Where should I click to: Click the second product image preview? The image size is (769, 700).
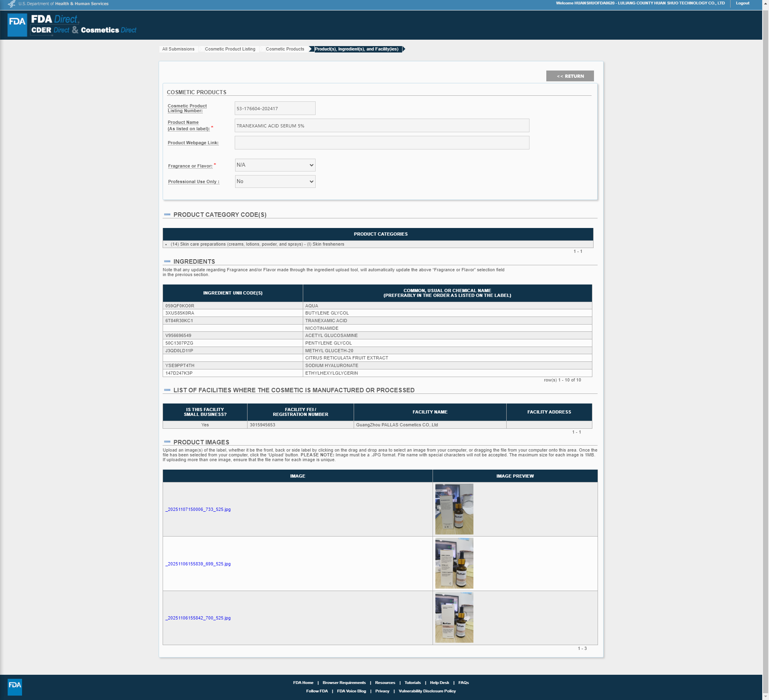(454, 563)
